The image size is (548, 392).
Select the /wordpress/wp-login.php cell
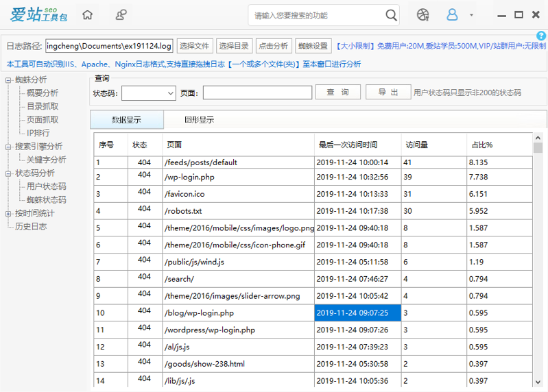pyautogui.click(x=239, y=330)
